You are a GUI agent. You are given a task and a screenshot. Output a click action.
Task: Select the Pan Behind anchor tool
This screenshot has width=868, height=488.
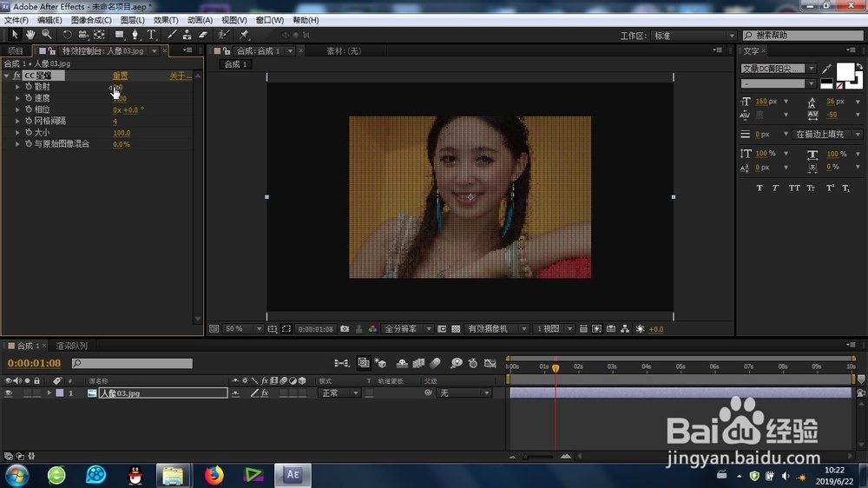(x=99, y=35)
